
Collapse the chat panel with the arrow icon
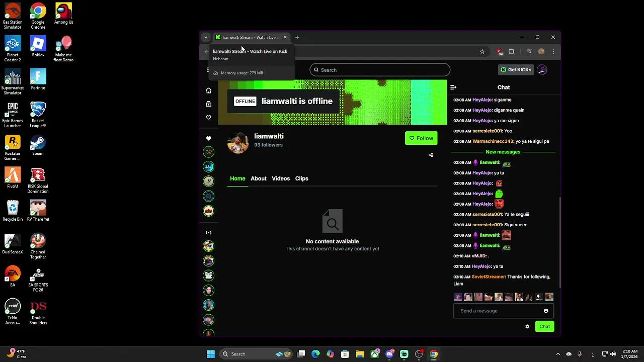(x=453, y=87)
